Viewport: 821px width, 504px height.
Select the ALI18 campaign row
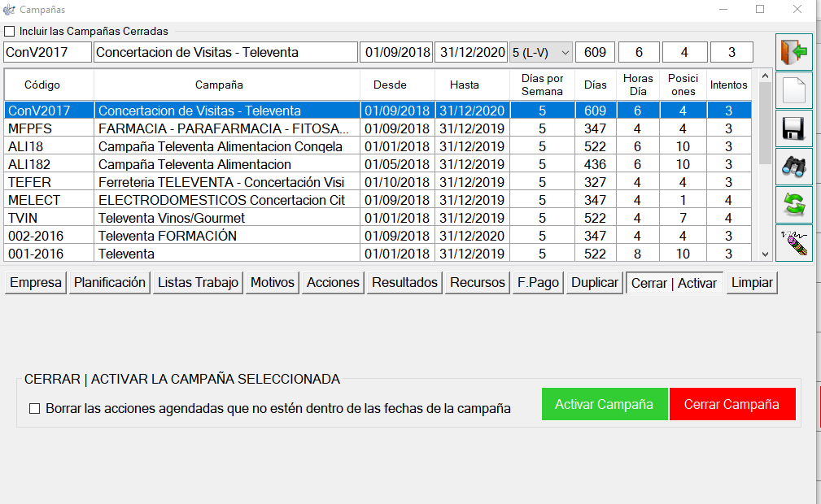(x=378, y=146)
